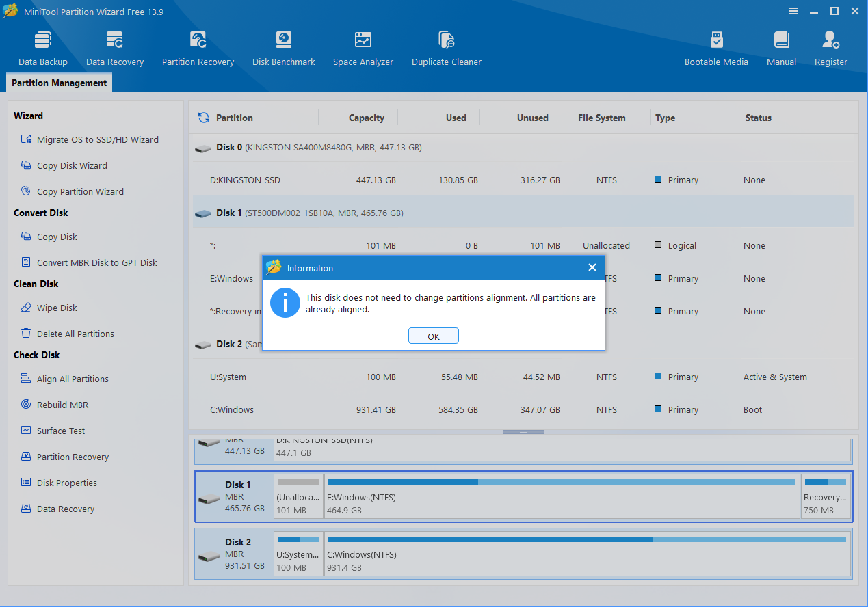Click Recovery 750 MB block in disk map
The image size is (868, 607).
[826, 496]
